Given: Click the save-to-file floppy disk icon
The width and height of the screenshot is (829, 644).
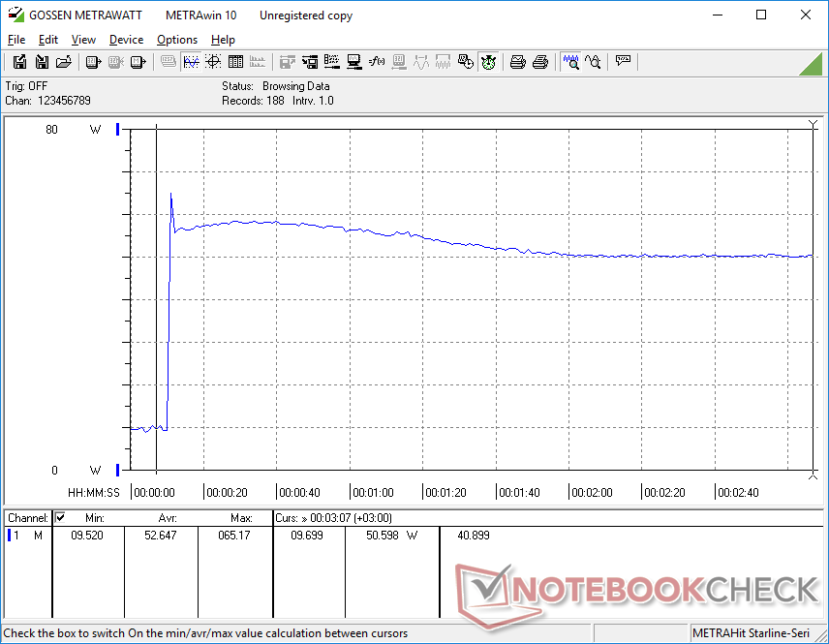Looking at the screenshot, I should 19,62.
